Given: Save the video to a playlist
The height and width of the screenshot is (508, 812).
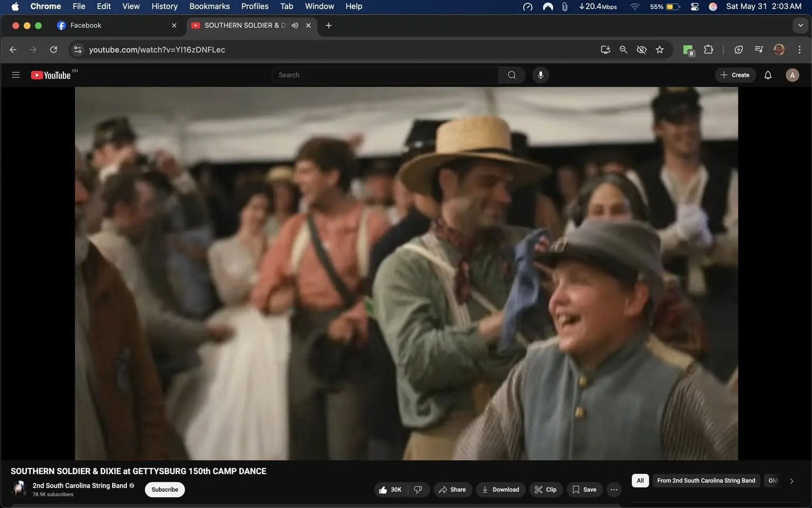Looking at the screenshot, I should (584, 489).
